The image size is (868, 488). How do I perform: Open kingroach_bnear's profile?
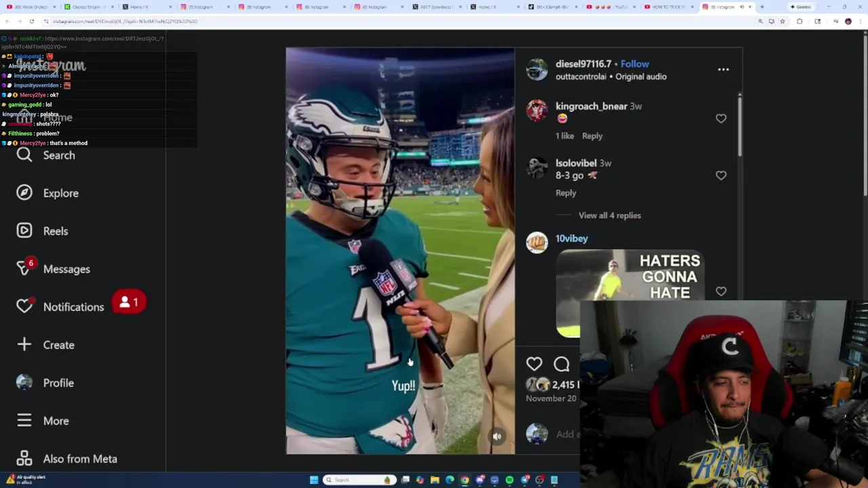click(x=591, y=106)
